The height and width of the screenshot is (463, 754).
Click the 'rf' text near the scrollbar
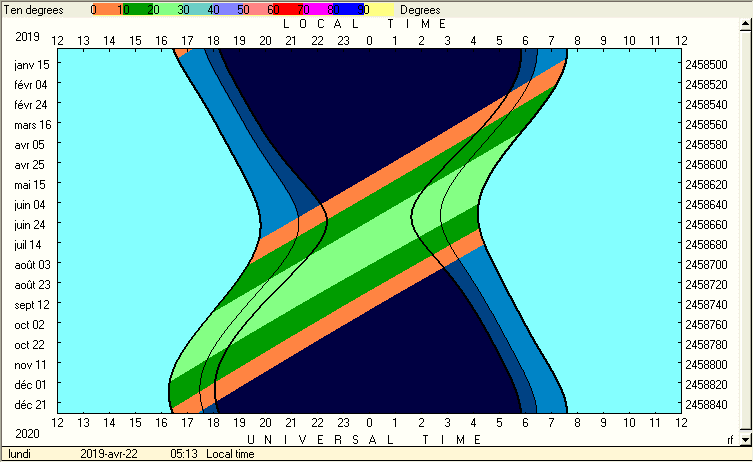click(x=730, y=439)
